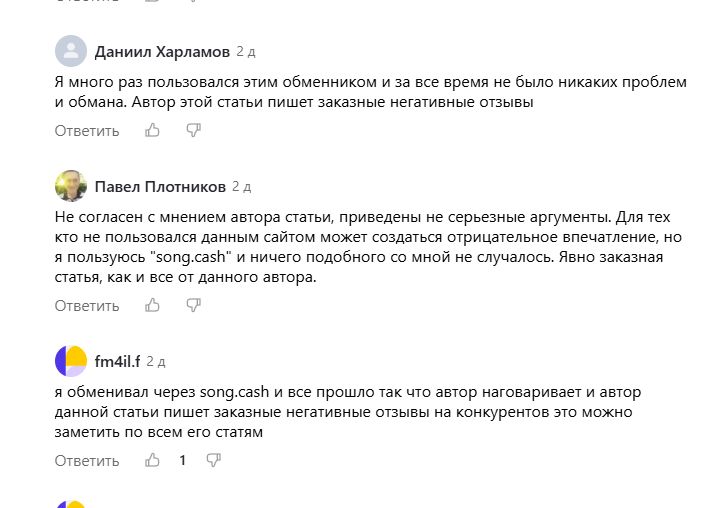
Task: Reply to Павел Плотников's comment
Action: click(87, 305)
